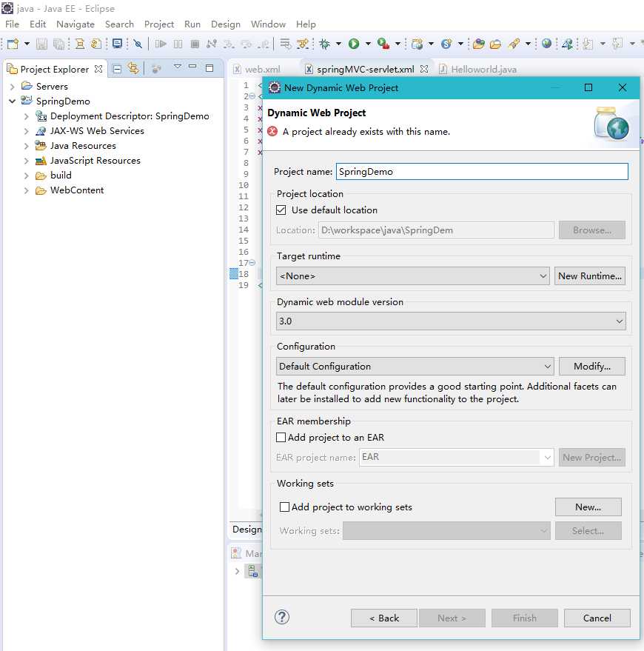Click the New... working set button
Image resolution: width=644 pixels, height=651 pixels.
pos(588,507)
